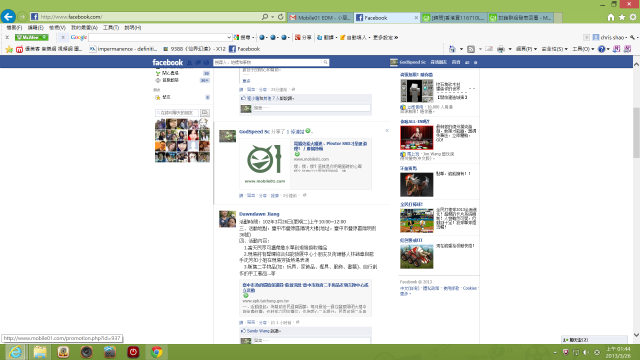Click the wrench icon on Google toolbar
The width and height of the screenshot is (640, 360).
632,38
